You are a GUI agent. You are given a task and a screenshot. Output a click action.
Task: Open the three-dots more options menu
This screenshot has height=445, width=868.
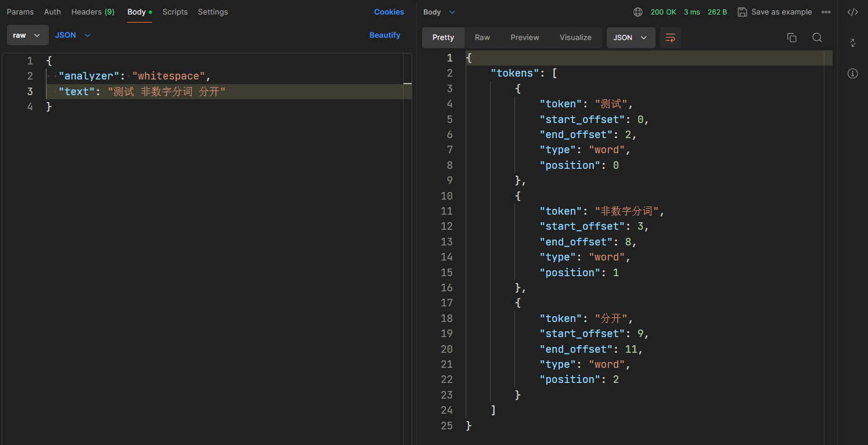[x=826, y=12]
